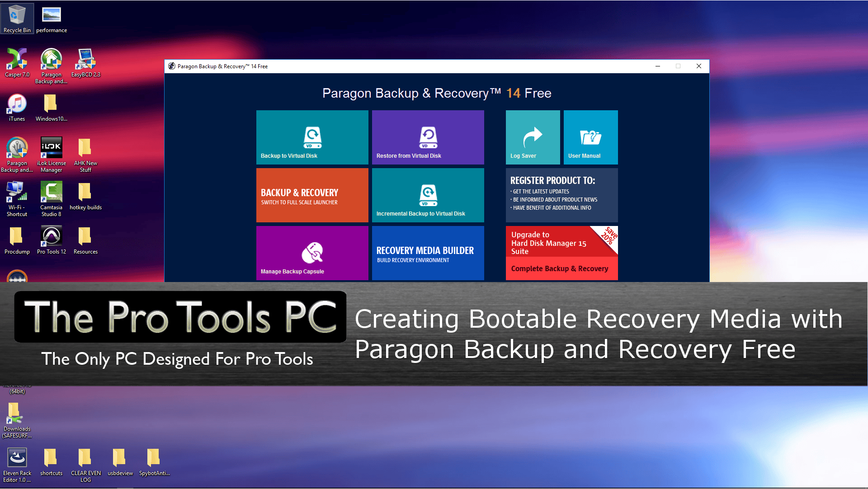Image resolution: width=868 pixels, height=489 pixels.
Task: Open the Recycle Bin desktop icon
Action: click(x=17, y=19)
